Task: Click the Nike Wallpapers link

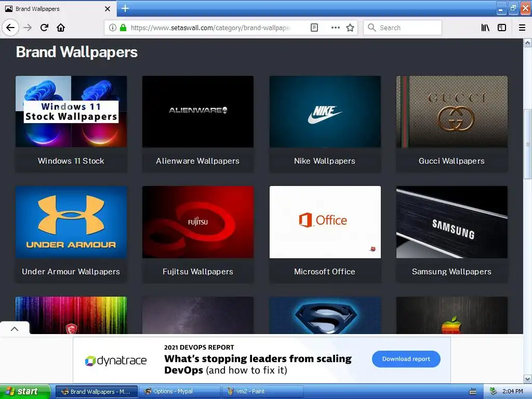Action: pos(325,161)
